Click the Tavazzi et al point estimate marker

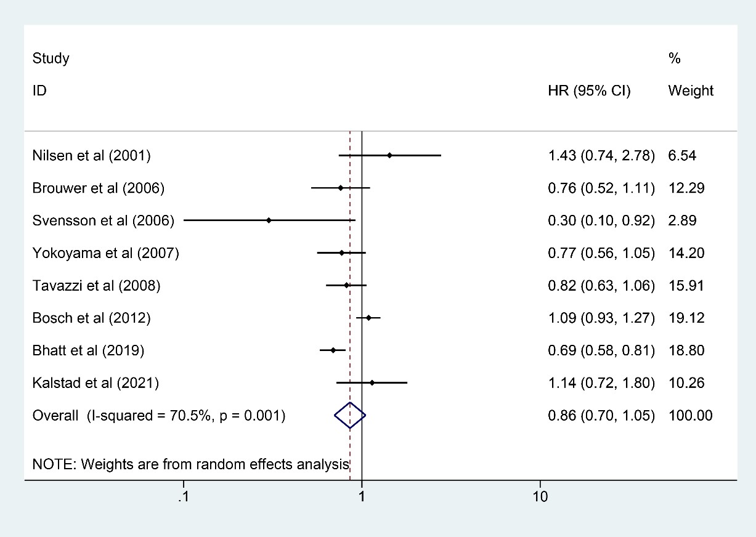pos(346,285)
